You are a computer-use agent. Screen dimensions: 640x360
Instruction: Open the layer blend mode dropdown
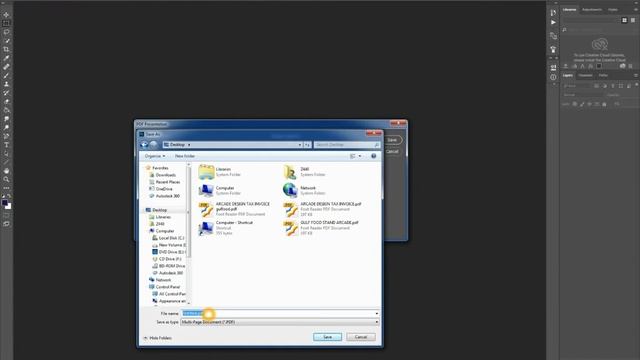pyautogui.click(x=582, y=95)
